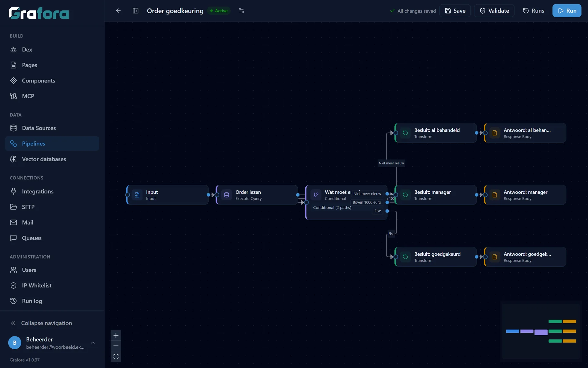Open pipeline settings sliders icon
588x368 pixels.
point(241,11)
